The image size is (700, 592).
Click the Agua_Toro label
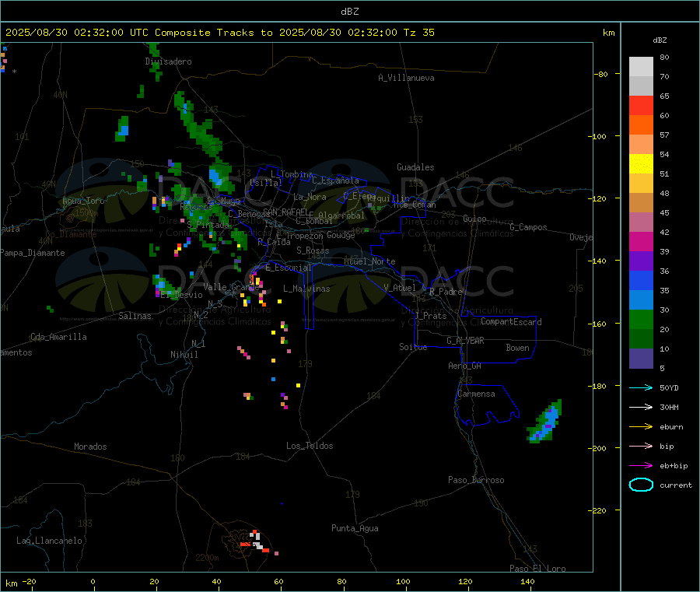tap(83, 201)
